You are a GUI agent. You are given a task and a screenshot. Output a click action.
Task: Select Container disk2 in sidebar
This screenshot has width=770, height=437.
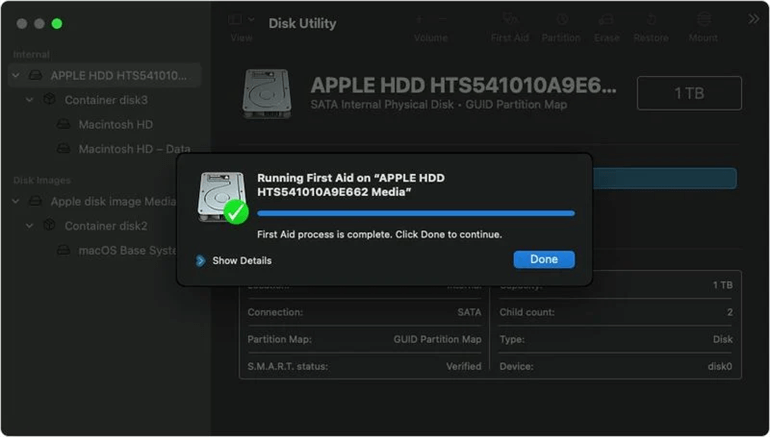tap(106, 226)
